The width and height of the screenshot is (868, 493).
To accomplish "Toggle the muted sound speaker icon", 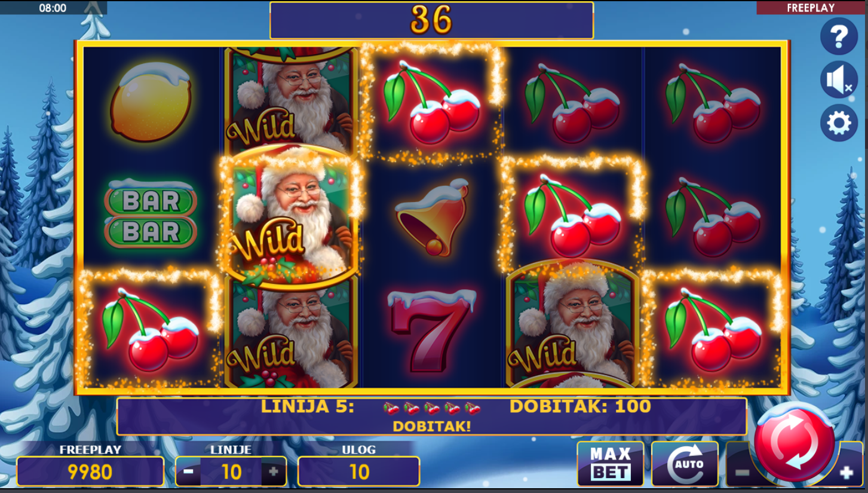I will pos(839,79).
